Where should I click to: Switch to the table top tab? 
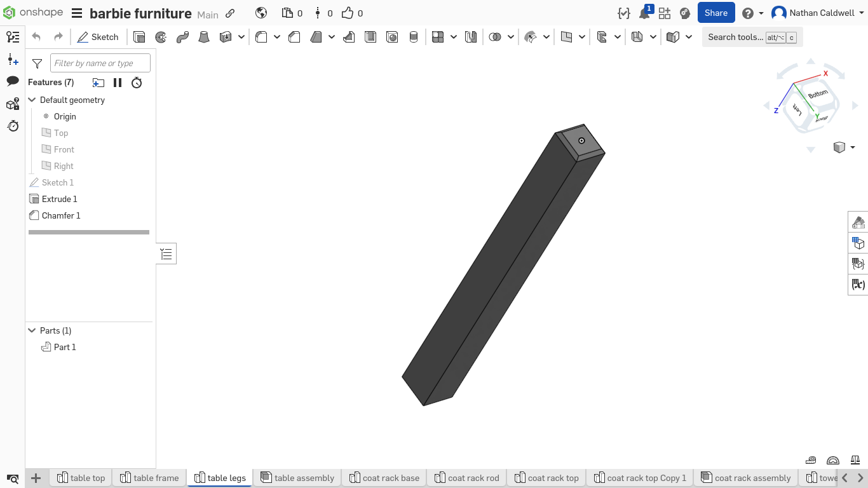click(81, 478)
